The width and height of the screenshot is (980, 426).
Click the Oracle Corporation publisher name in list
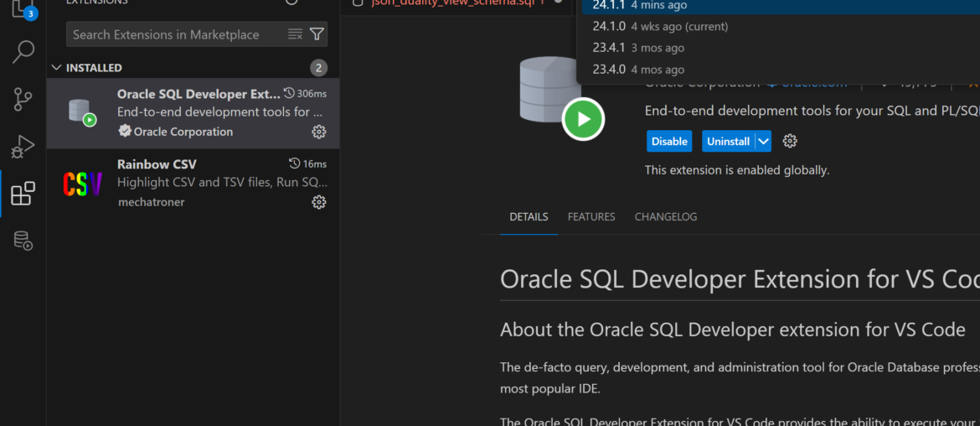(x=183, y=132)
